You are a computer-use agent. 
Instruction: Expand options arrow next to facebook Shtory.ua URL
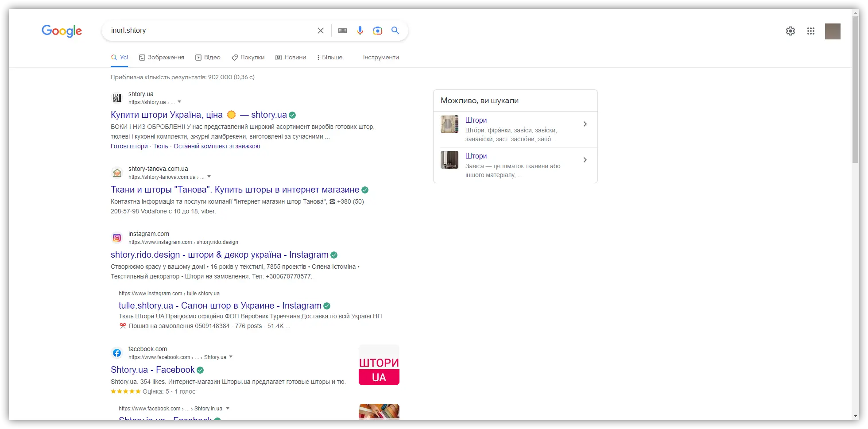231,357
